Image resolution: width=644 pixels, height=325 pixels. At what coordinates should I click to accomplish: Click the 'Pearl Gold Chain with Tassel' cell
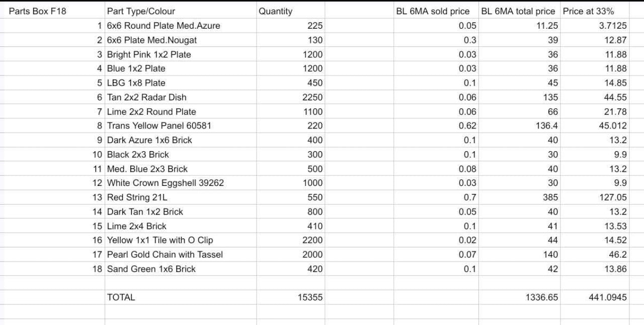pos(181,254)
